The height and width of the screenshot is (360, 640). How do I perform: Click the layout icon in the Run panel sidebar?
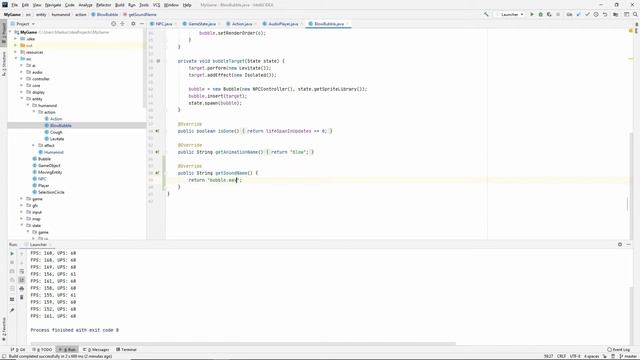[12, 299]
